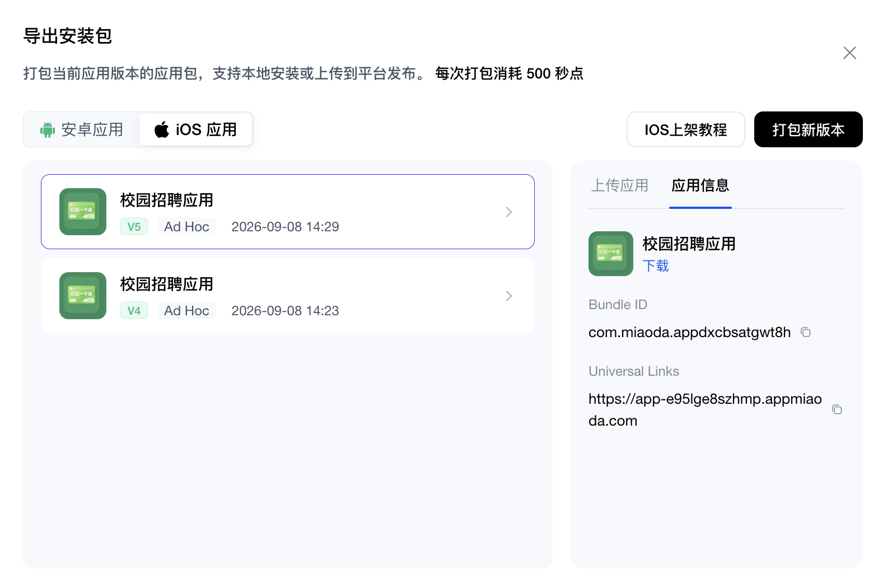
Task: Expand the V4 package chevron
Action: point(508,296)
